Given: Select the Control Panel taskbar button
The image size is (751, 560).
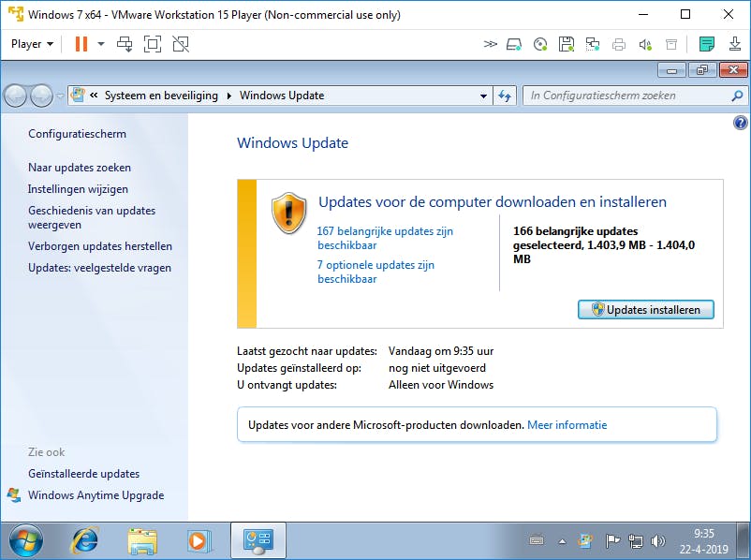Looking at the screenshot, I should pyautogui.click(x=258, y=540).
